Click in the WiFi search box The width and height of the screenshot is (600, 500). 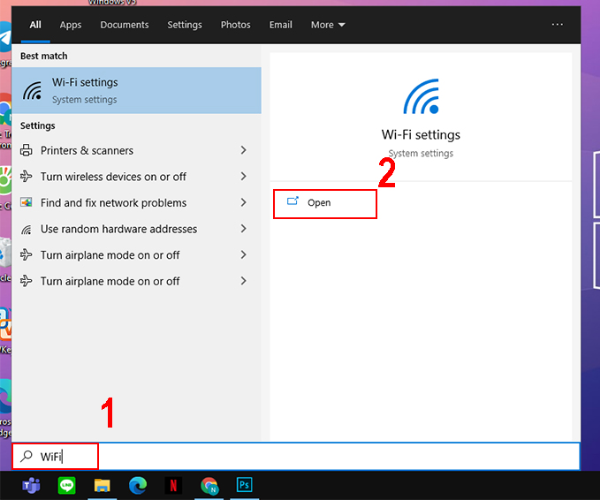(296, 456)
